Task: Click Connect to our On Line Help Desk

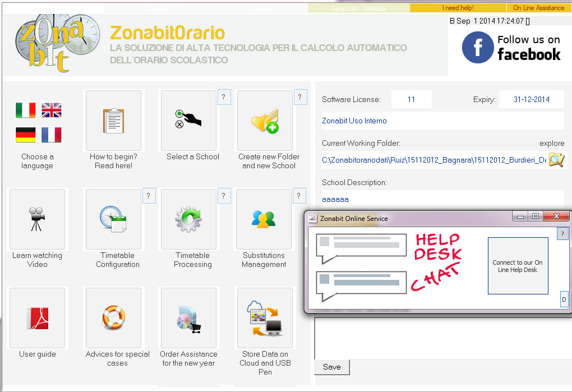Action: (518, 266)
